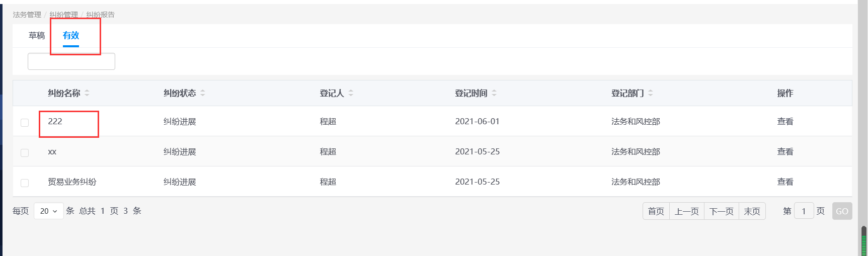This screenshot has height=256, width=868.
Task: Focus the page number input field
Action: [804, 211]
